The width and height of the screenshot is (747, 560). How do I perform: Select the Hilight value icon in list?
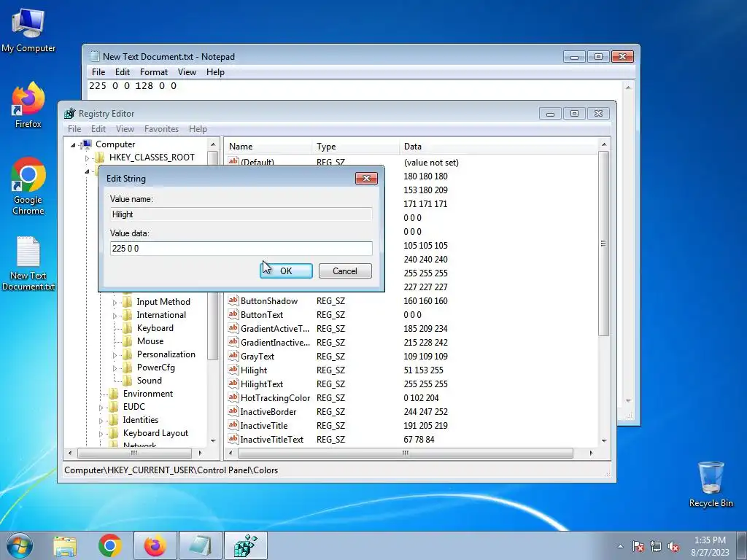click(233, 370)
